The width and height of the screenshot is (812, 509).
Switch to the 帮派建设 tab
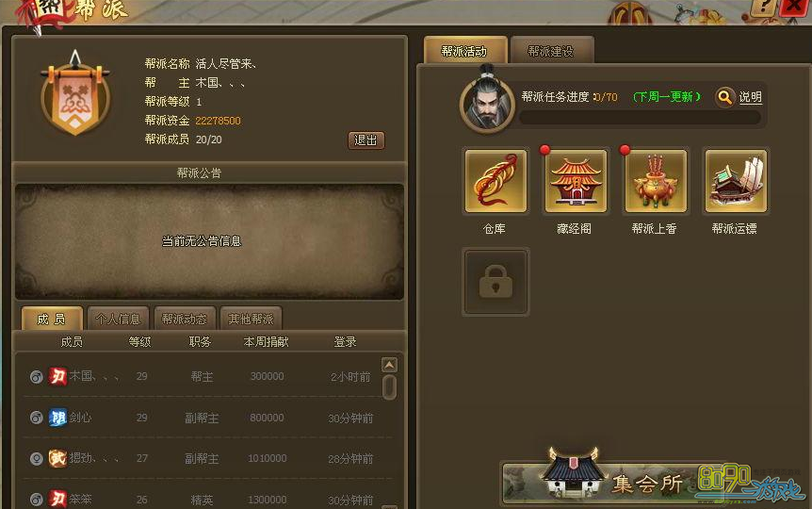[551, 51]
